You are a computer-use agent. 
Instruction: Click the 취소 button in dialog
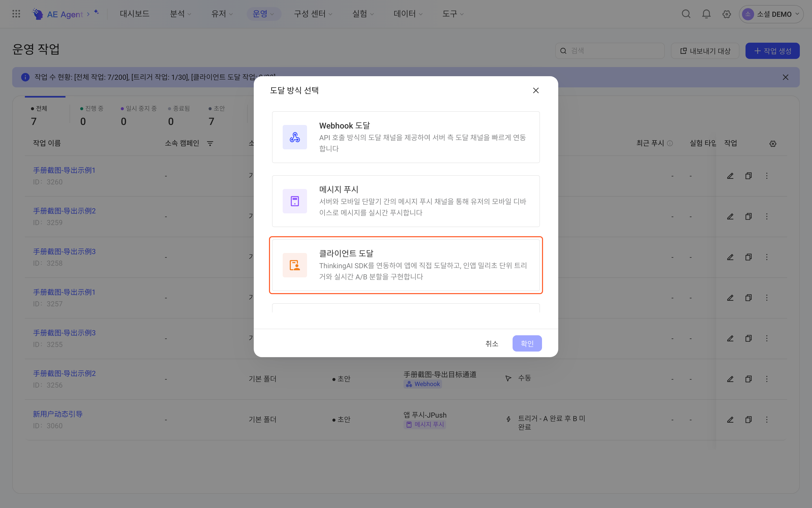(x=492, y=343)
